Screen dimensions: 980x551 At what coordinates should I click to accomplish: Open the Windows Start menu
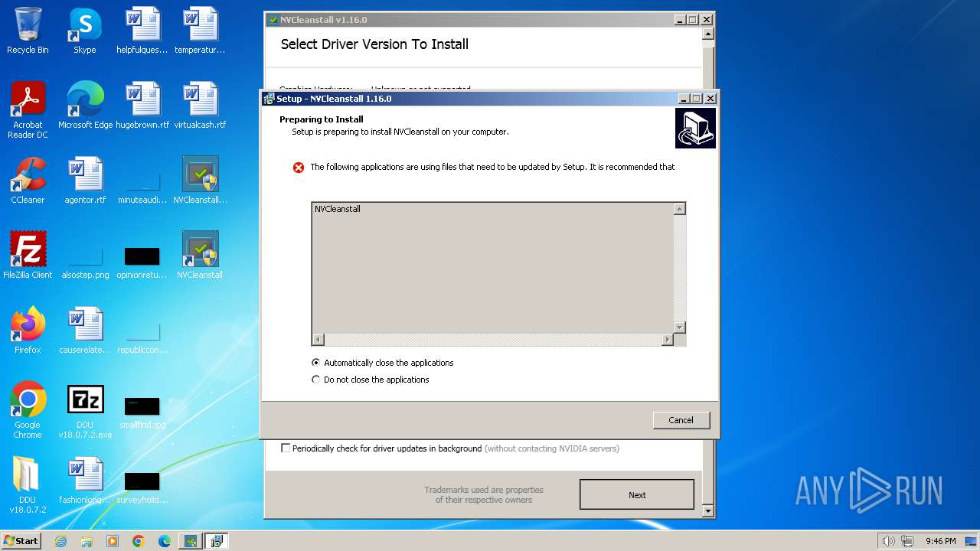click(x=21, y=541)
